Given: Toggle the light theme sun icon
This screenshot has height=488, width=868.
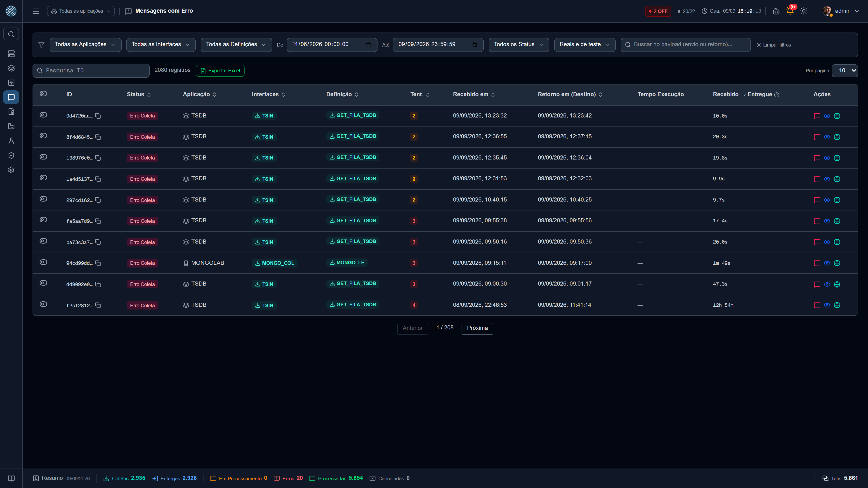Looking at the screenshot, I should click(804, 11).
